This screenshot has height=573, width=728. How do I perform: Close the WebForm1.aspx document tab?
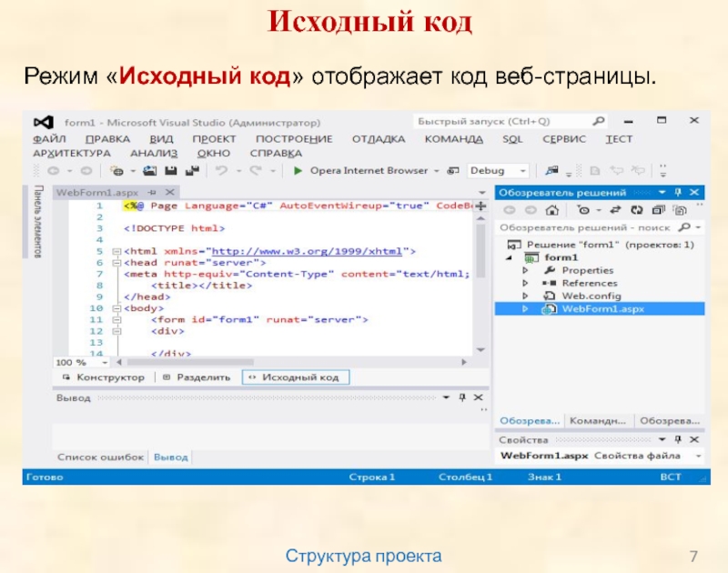[169, 192]
